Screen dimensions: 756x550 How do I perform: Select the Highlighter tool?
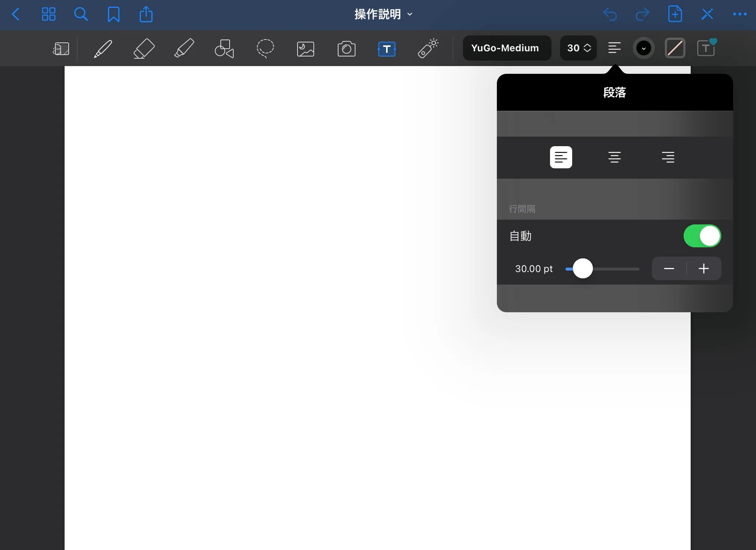point(184,48)
